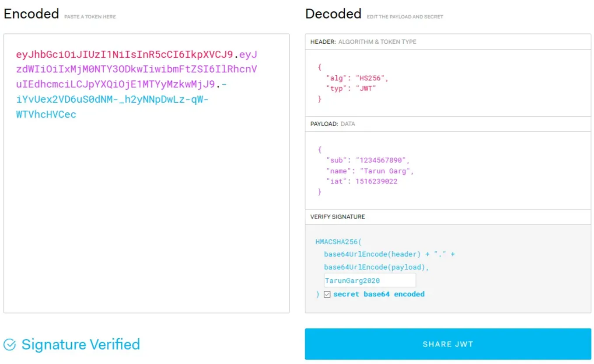The height and width of the screenshot is (364, 594).
Task: Enable the secret base64 encoded checkbox
Action: click(327, 294)
